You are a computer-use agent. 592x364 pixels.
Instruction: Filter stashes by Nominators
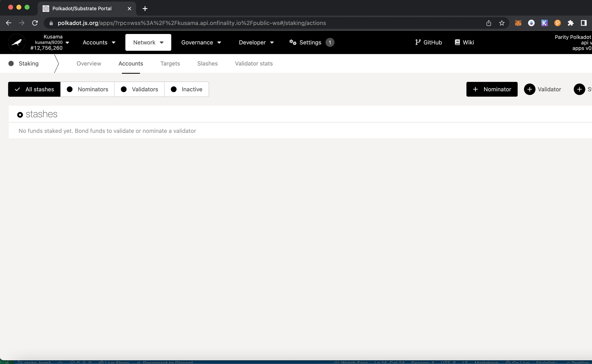[87, 89]
